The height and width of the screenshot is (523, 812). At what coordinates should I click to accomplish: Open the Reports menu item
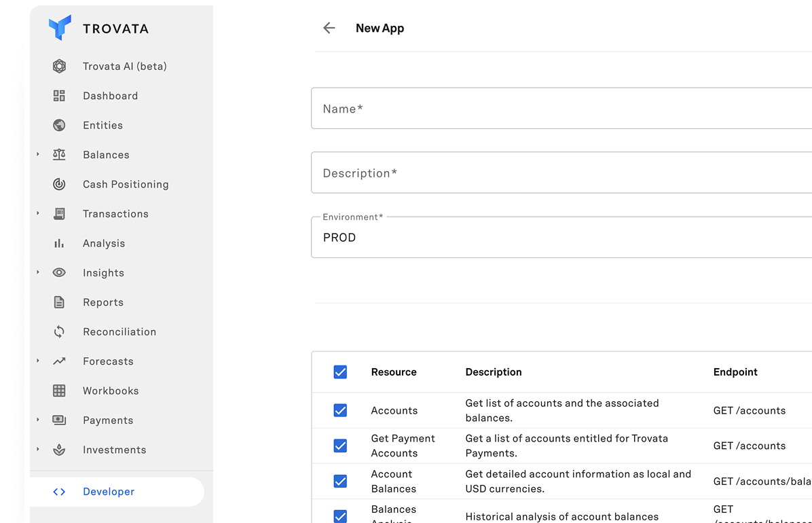tap(103, 302)
